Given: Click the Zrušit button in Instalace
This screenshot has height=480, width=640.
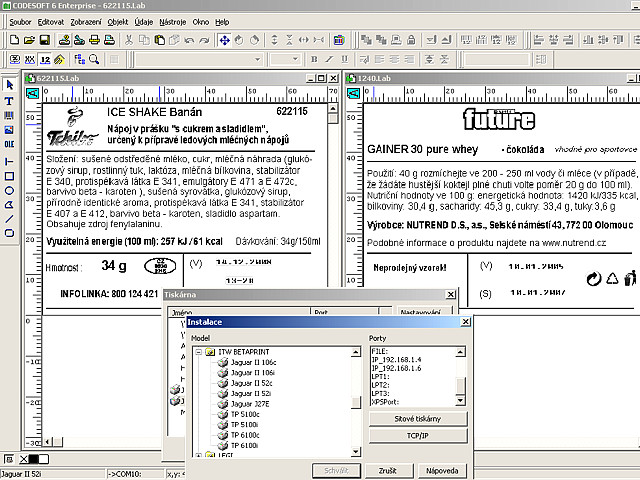Looking at the screenshot, I should tap(388, 471).
